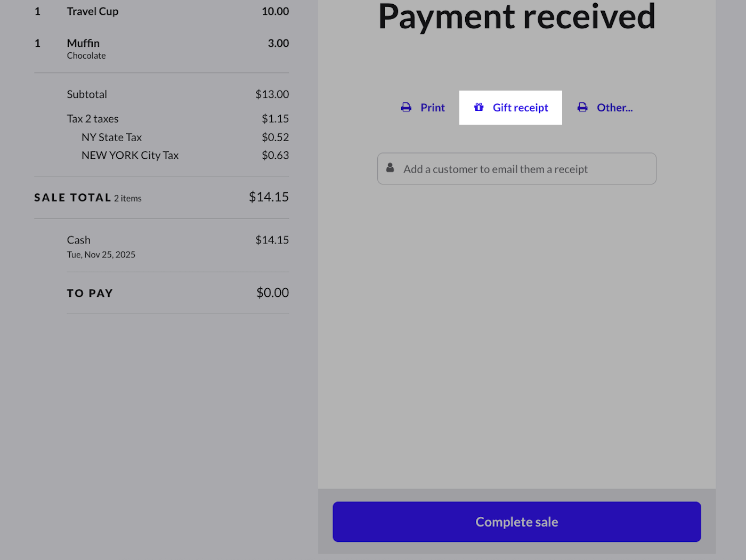Select the Muffin line item
This screenshot has width=746, height=560.
point(83,43)
